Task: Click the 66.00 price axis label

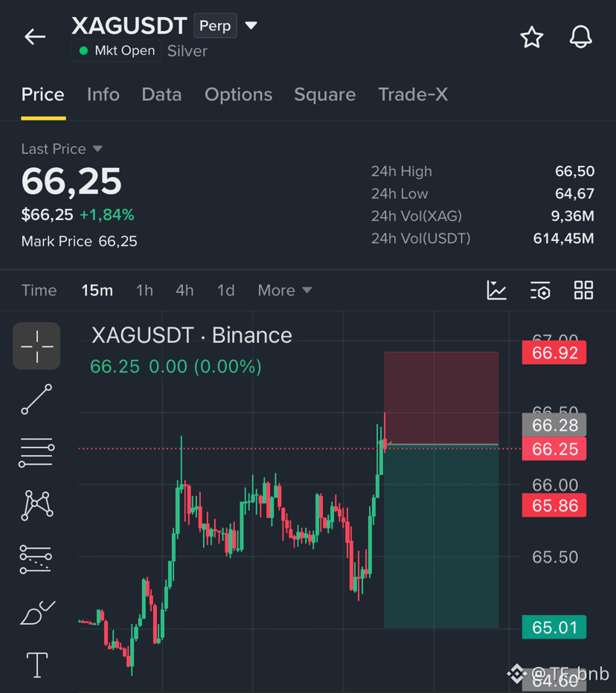Action: (x=555, y=485)
